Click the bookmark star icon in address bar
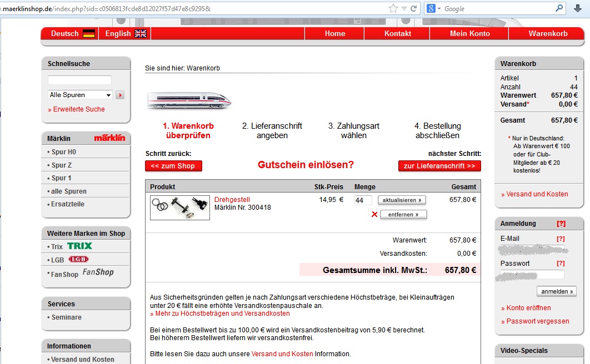Screen dimensions: 590x364 click(x=393, y=8)
